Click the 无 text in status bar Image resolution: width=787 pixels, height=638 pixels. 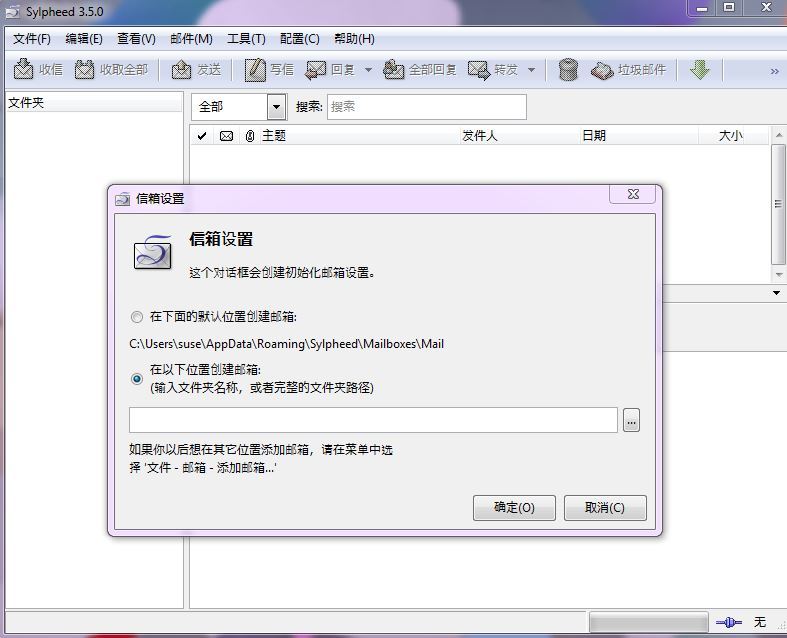coord(759,622)
